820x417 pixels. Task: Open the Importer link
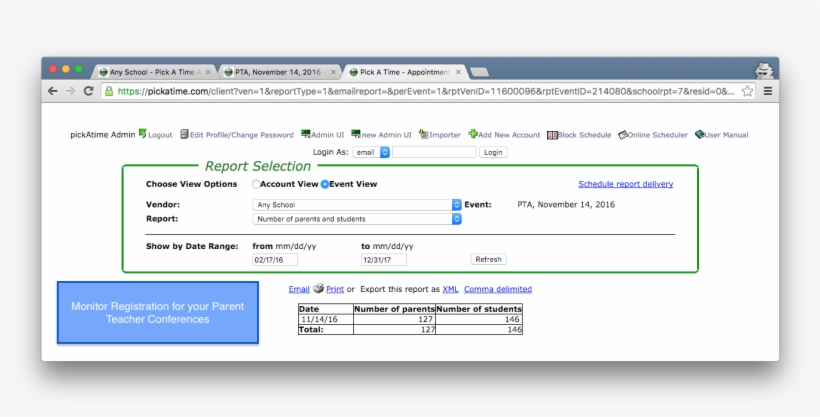point(445,135)
